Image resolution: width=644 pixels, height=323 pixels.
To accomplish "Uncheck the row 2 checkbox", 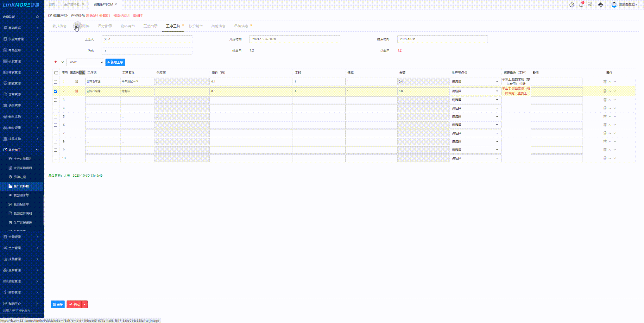I will coord(55,91).
